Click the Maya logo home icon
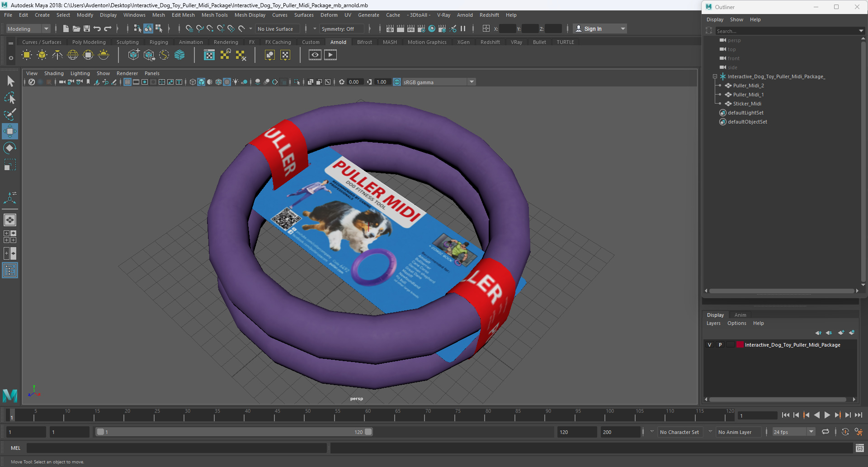868x467 pixels. point(10,396)
